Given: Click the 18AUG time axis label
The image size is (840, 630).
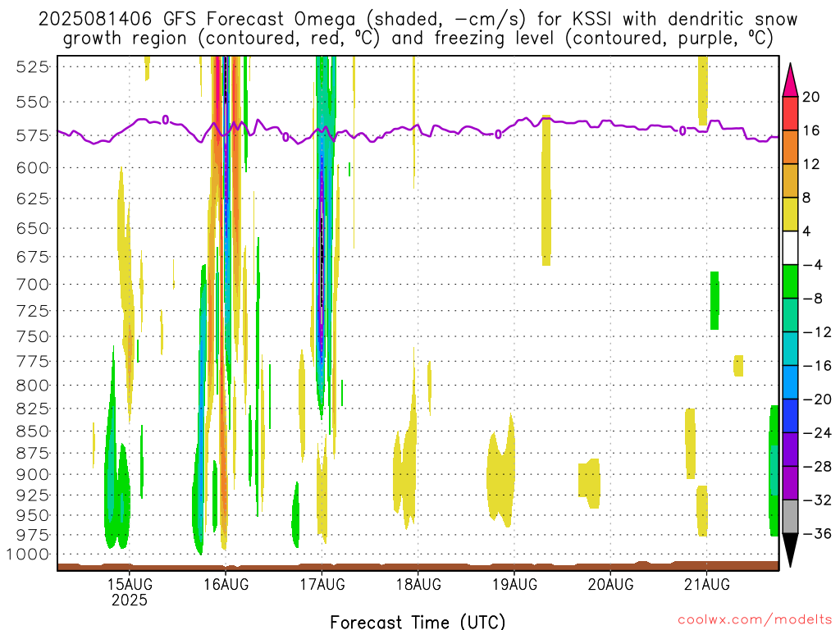Looking at the screenshot, I should tap(418, 584).
